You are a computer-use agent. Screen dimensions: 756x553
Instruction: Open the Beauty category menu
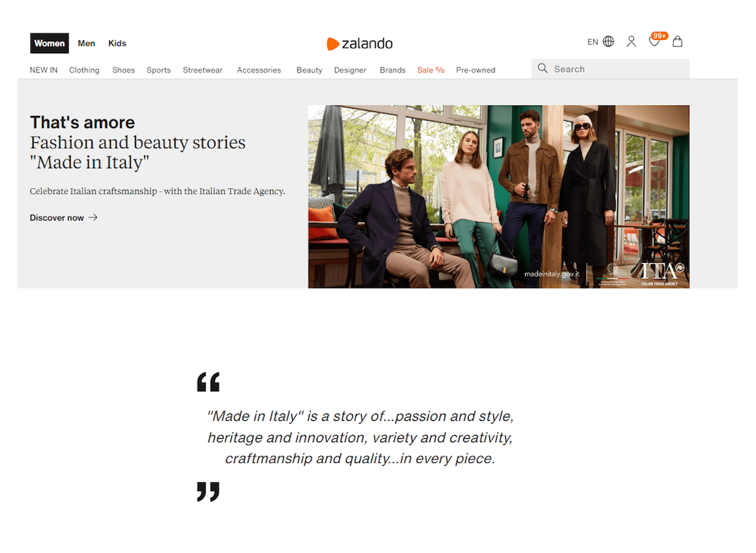(x=309, y=70)
